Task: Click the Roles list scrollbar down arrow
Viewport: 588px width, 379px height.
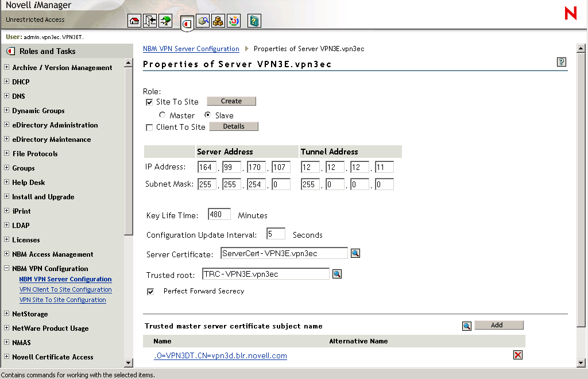Action: [128, 362]
